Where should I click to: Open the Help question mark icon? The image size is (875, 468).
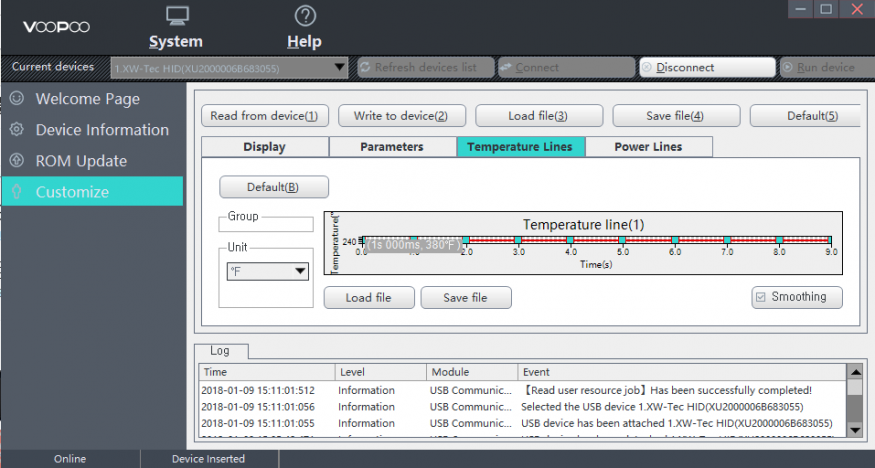point(305,16)
